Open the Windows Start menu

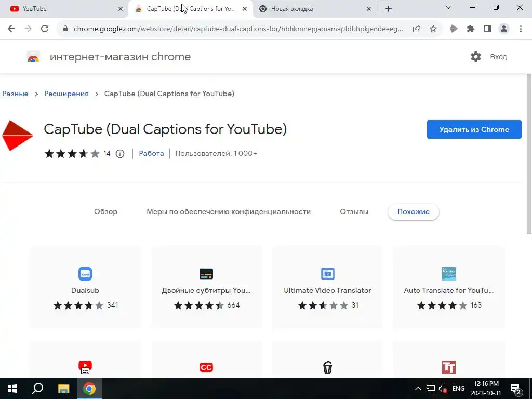[x=12, y=389]
